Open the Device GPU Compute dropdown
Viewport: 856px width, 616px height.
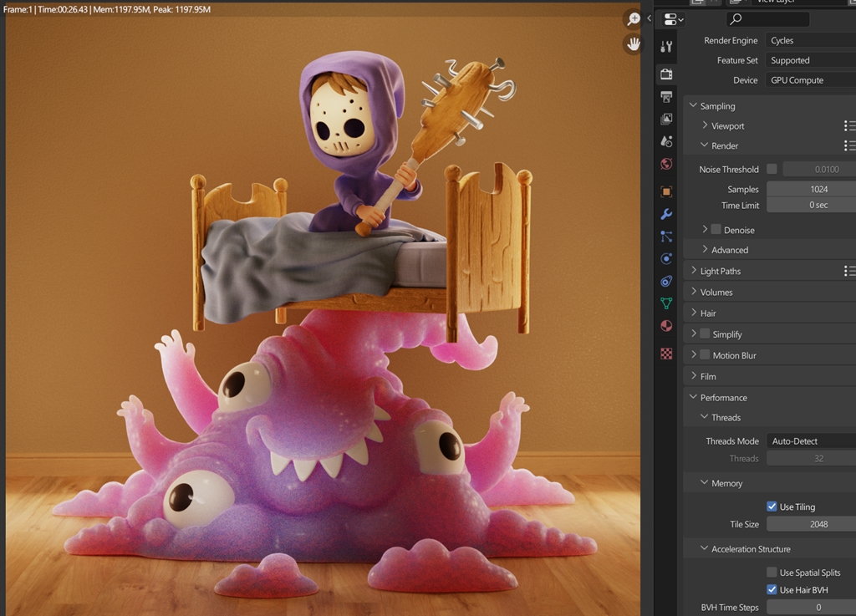pyautogui.click(x=809, y=80)
